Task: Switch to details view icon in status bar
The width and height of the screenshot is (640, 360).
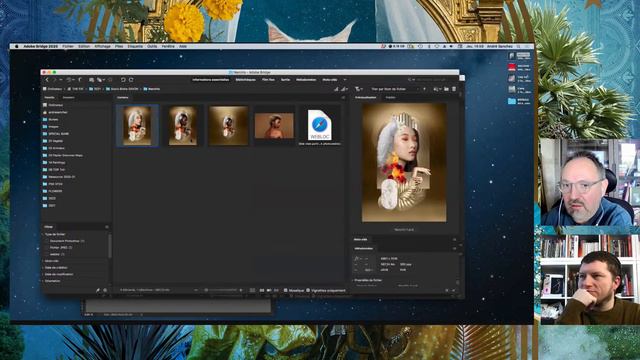Action: tap(269, 290)
